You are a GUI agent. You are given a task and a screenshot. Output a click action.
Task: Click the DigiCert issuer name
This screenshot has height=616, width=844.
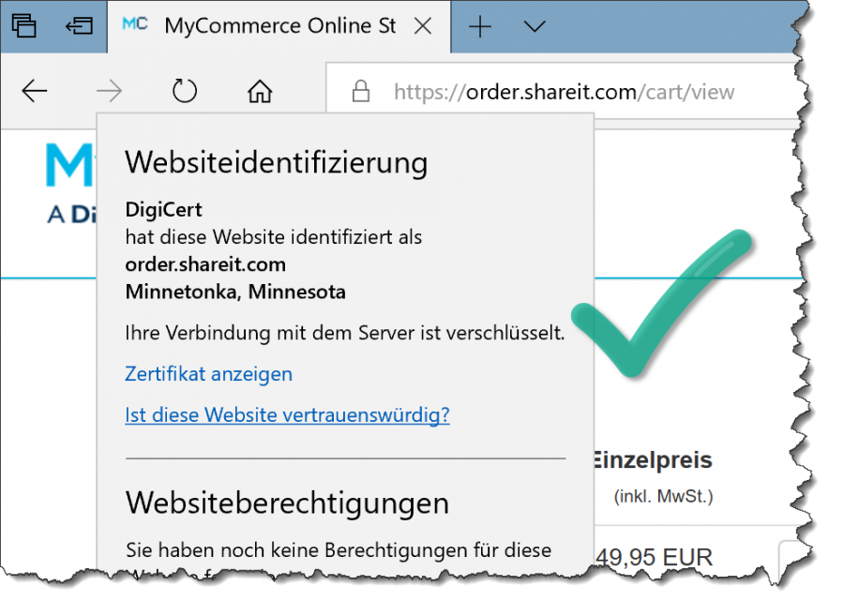coord(163,209)
